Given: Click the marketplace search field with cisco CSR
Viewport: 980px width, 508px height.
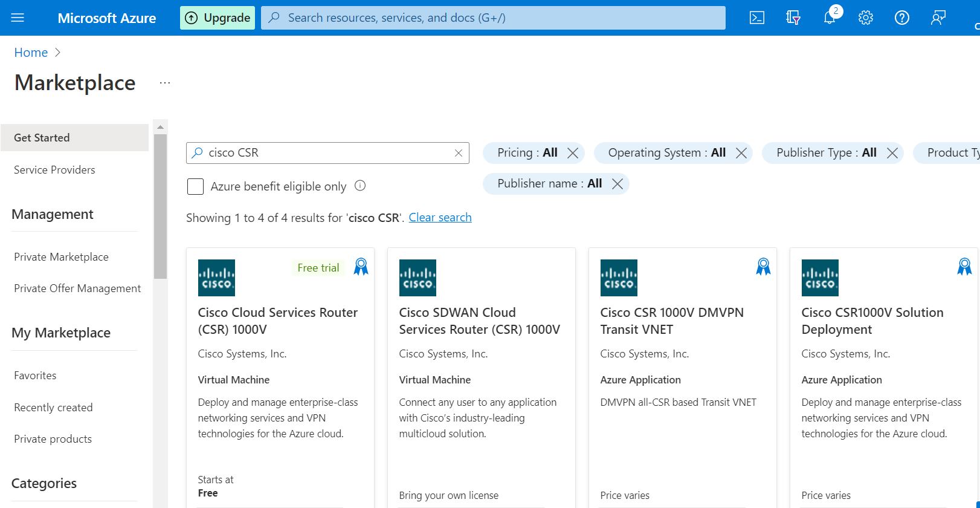Looking at the screenshot, I should pos(327,153).
